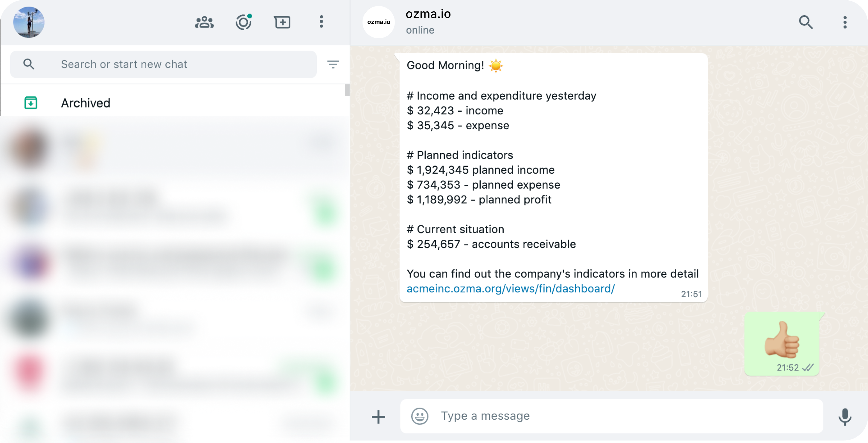The width and height of the screenshot is (868, 443).
Task: Start a new chat with the plus icon
Action: click(282, 22)
